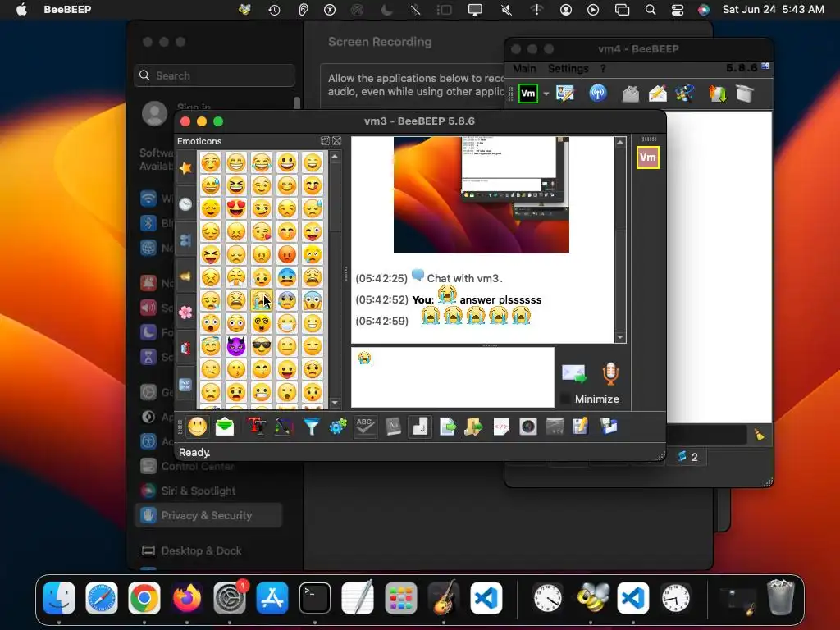Click the microphone voice message icon
Viewport: 840px width, 630px height.
pos(610,373)
